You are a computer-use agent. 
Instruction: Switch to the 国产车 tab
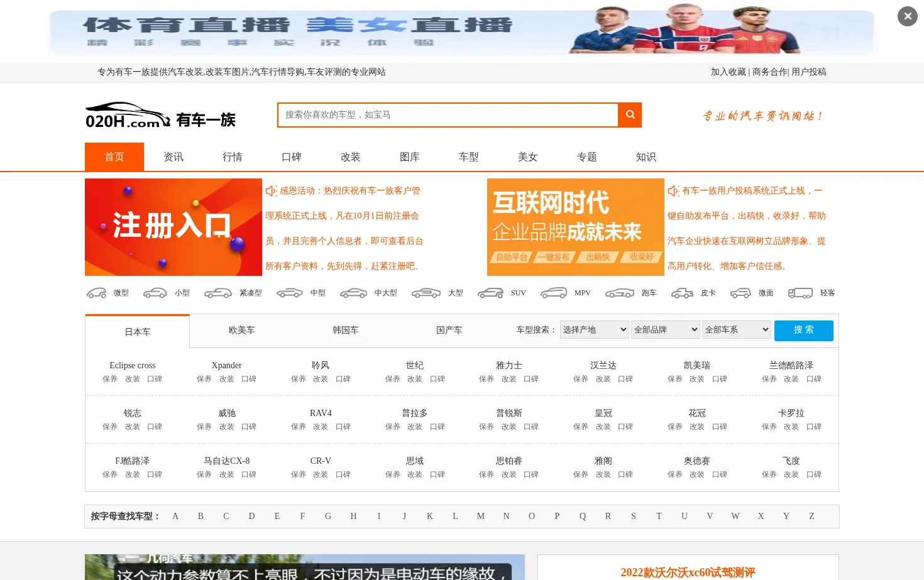point(449,330)
